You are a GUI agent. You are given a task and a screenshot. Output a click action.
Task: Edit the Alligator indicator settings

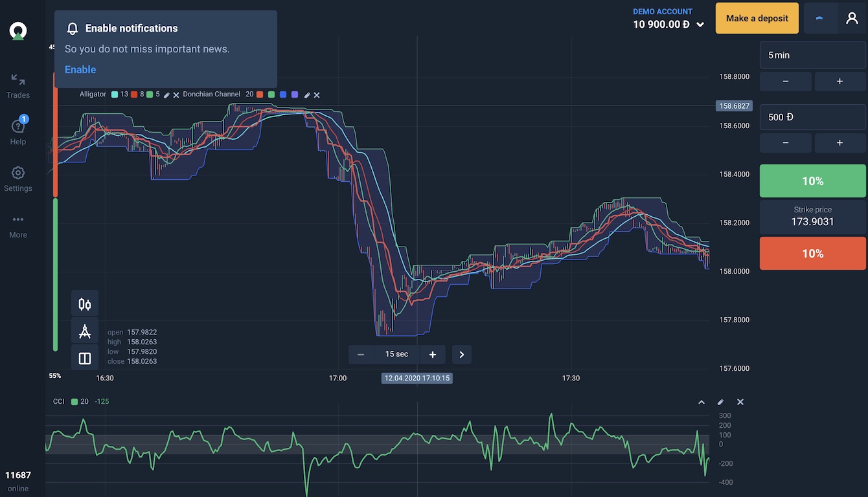pyautogui.click(x=166, y=95)
